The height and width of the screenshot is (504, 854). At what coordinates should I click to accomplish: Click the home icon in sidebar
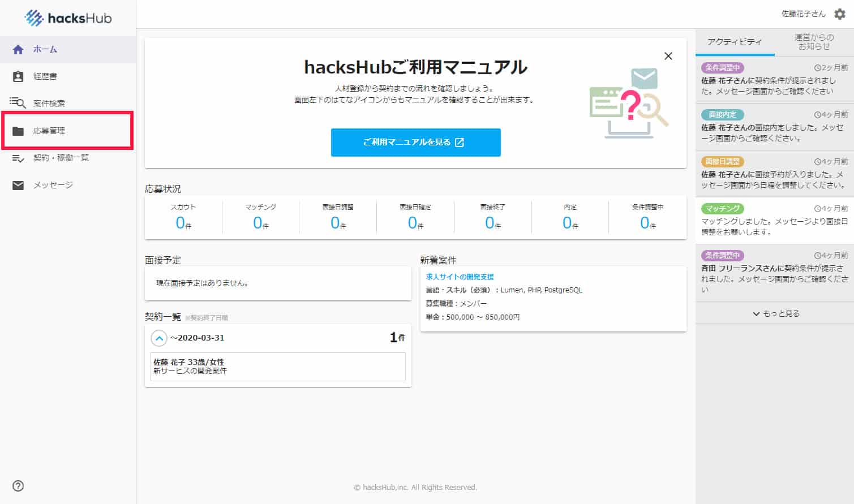18,50
